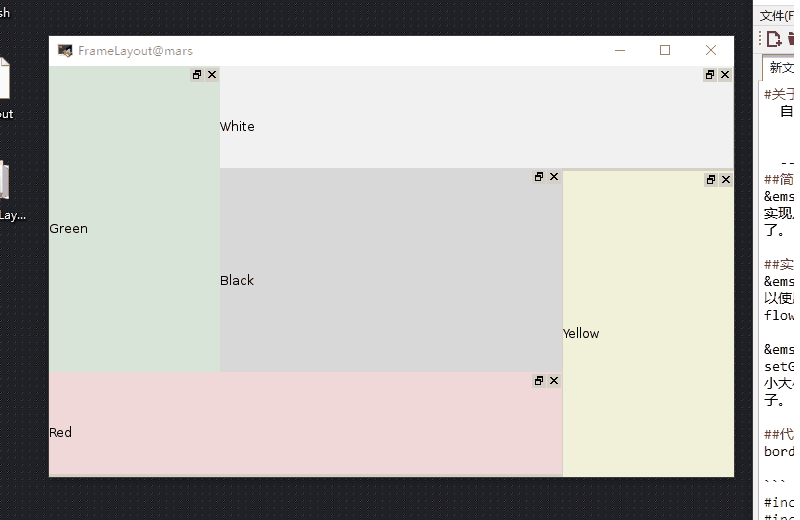
Task: Click the FrameLayout@mars window app icon
Action: coord(65,51)
